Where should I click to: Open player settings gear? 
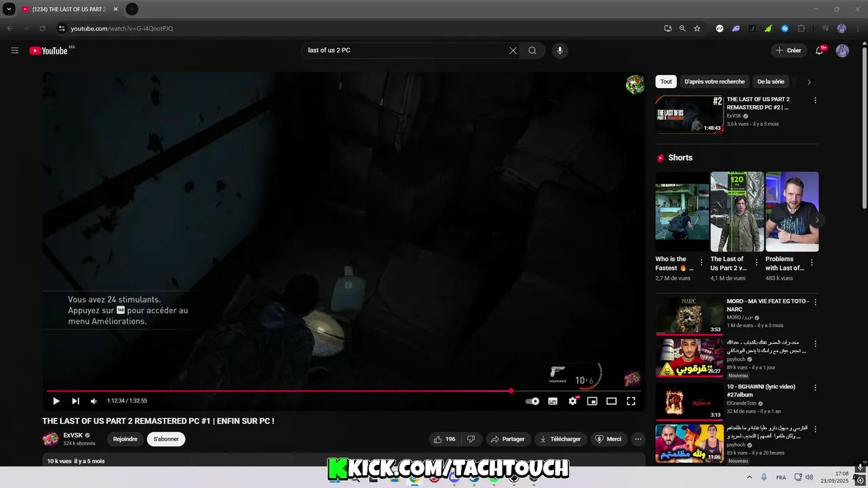click(x=572, y=401)
